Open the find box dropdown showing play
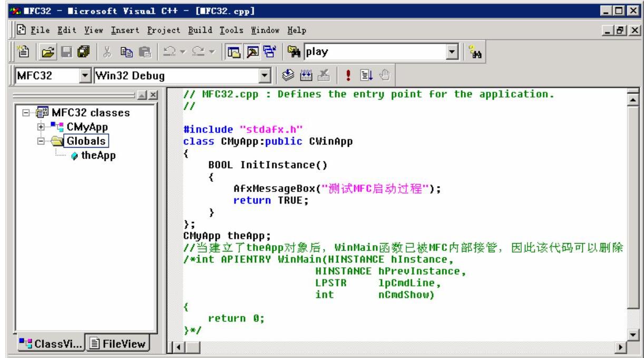The height and width of the screenshot is (358, 644). (451, 53)
